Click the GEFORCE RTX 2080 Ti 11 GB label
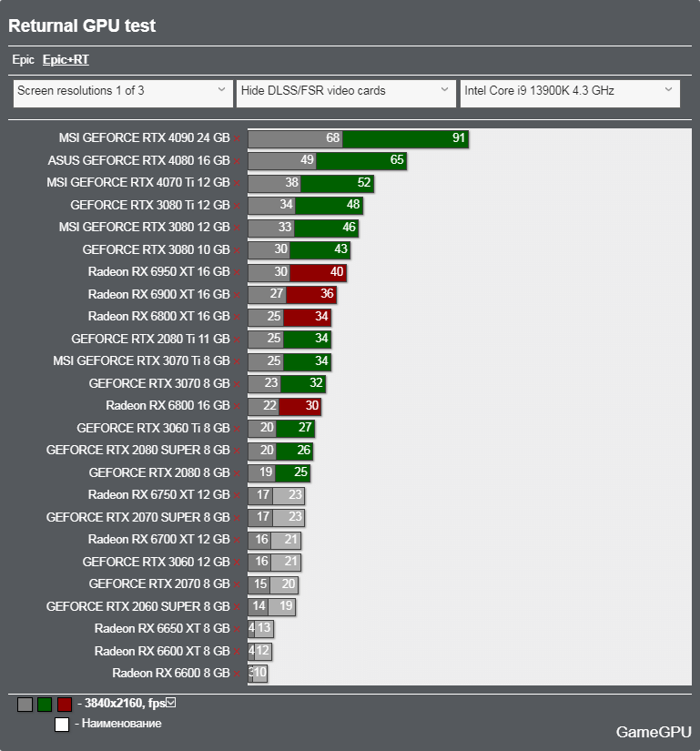 (x=151, y=339)
